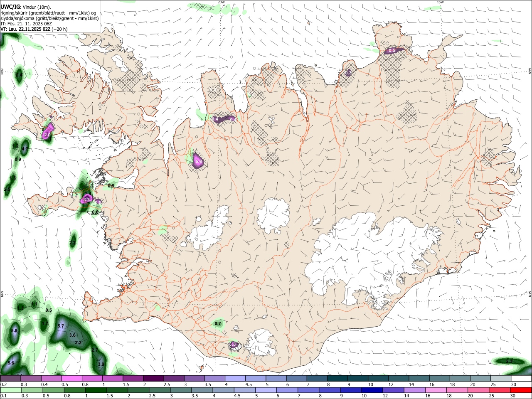The width and height of the screenshot is (532, 399).
Task: Select the 0.7 value in south Iceland
Action: [218, 323]
